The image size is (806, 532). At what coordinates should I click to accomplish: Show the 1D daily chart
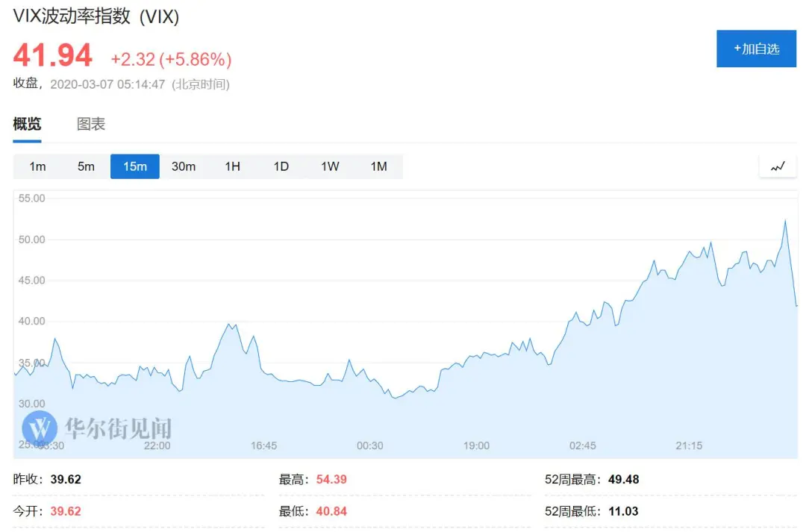pos(281,166)
